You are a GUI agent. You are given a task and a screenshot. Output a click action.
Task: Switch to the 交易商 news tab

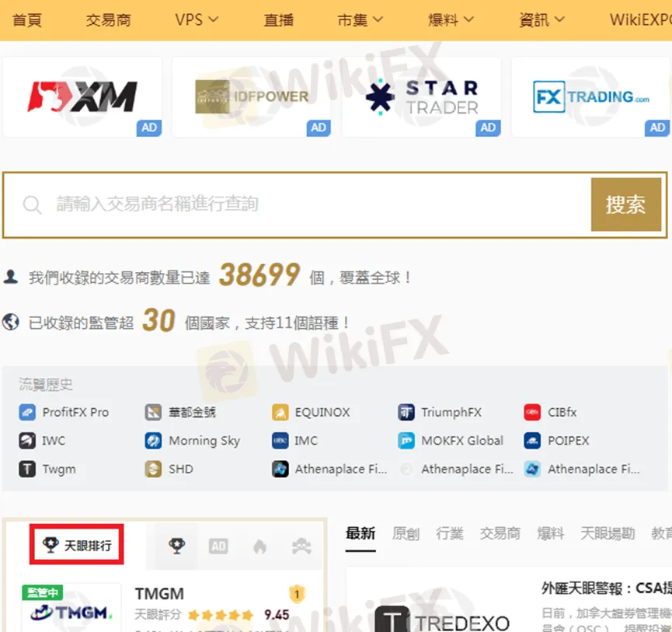point(500,533)
